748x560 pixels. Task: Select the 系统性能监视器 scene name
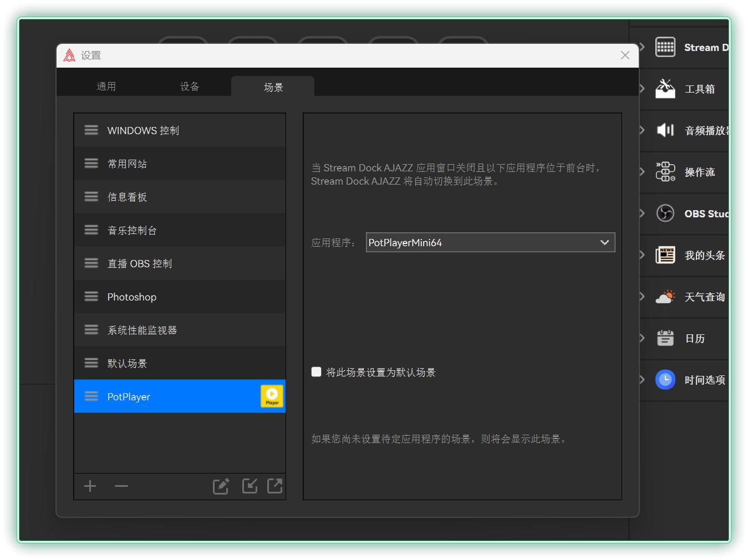click(142, 330)
